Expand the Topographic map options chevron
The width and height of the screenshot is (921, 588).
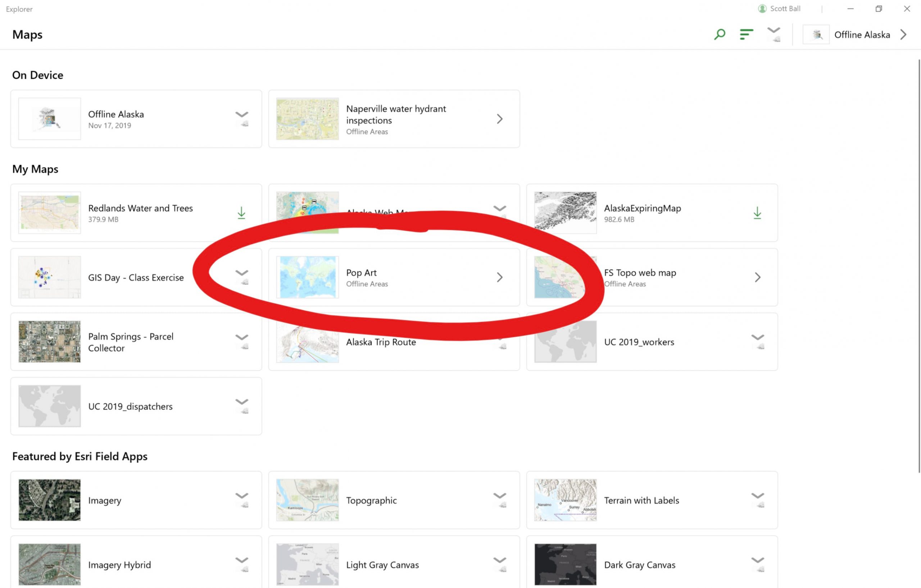click(x=499, y=496)
